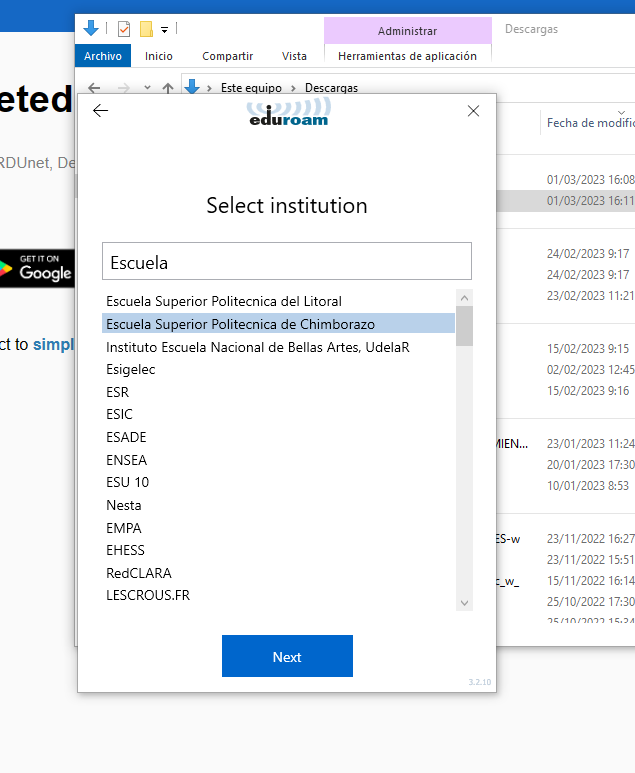Image resolution: width=635 pixels, height=773 pixels.
Task: Click date 15/11/2022 16:14 row
Action: click(x=591, y=581)
